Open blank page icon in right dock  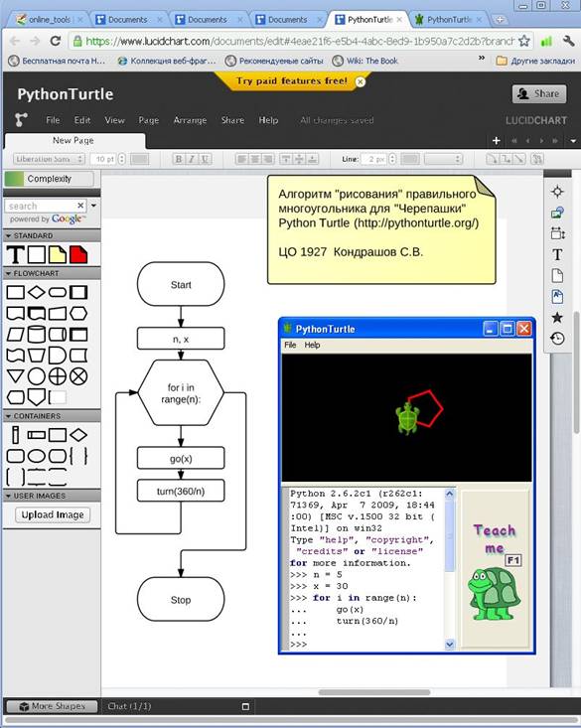[x=557, y=276]
